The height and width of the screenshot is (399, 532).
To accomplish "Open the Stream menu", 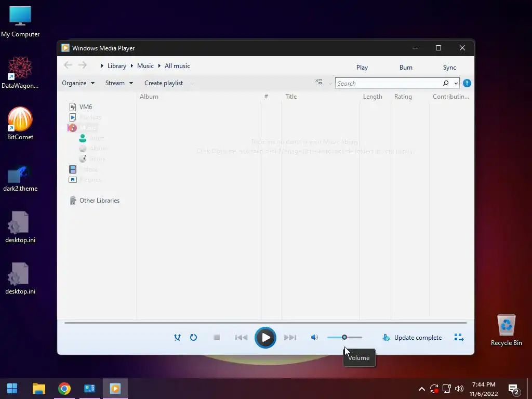I will tap(119, 83).
